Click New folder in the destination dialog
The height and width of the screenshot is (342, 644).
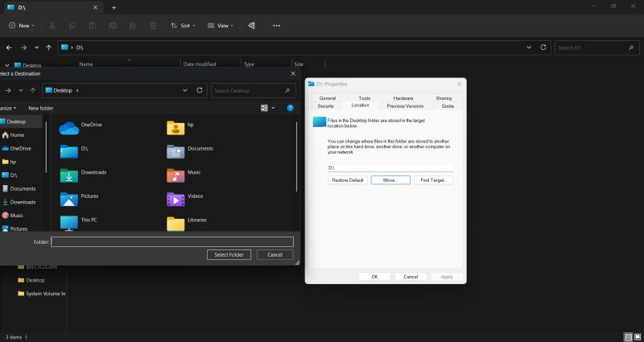click(x=41, y=108)
